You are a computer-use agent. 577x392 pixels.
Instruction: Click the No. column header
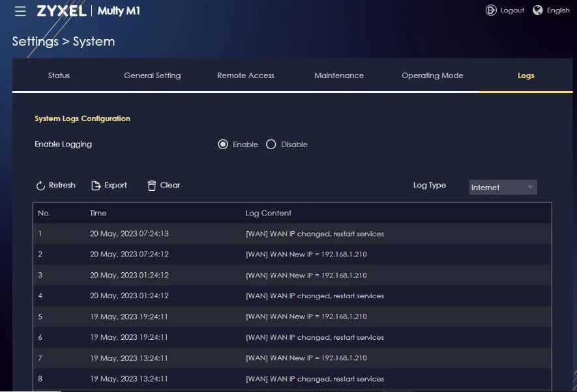click(x=44, y=213)
